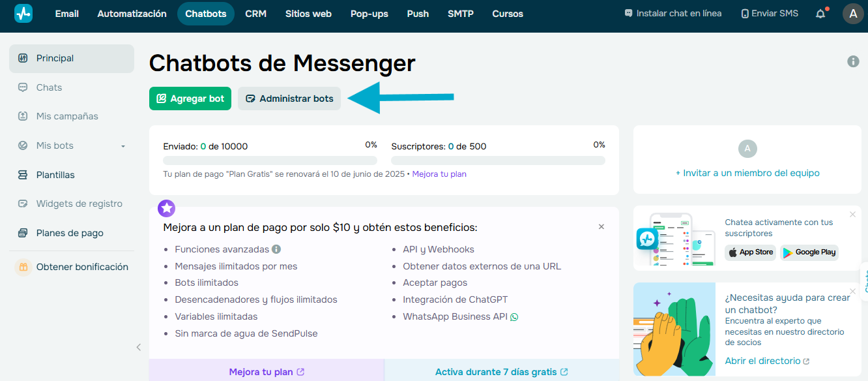The width and height of the screenshot is (868, 381).
Task: Open the Cursos top menu
Action: click(x=508, y=14)
